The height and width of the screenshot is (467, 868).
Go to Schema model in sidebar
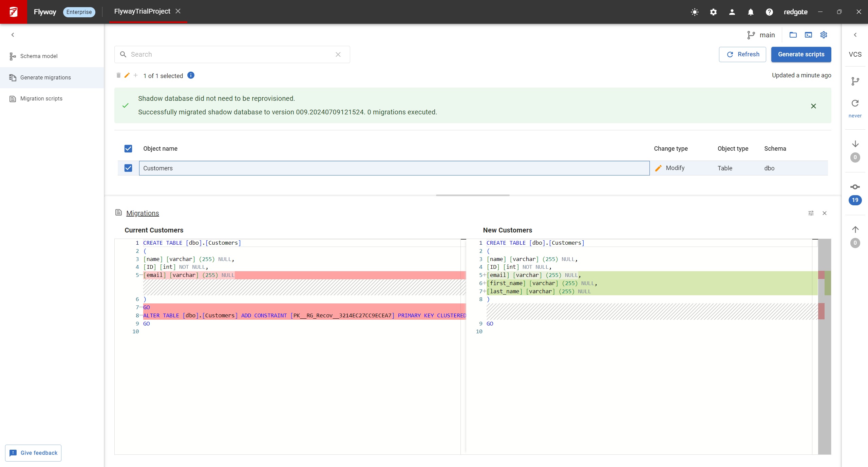39,56
